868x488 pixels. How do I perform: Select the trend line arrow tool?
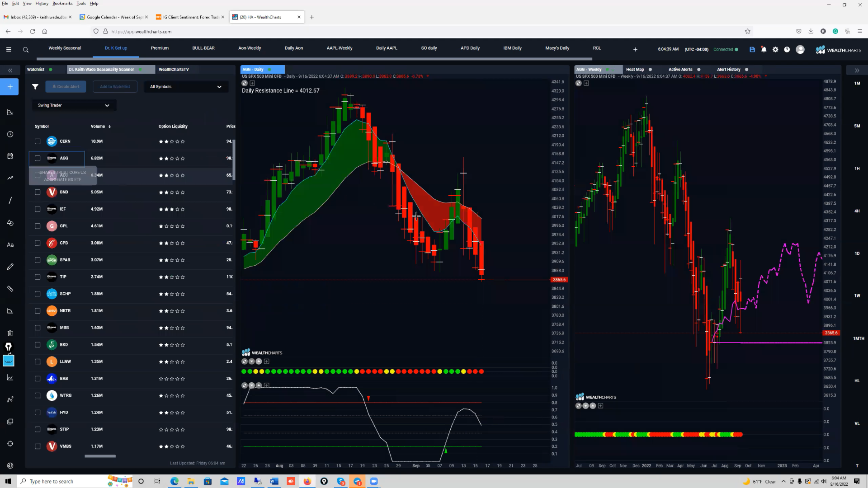click(10, 178)
